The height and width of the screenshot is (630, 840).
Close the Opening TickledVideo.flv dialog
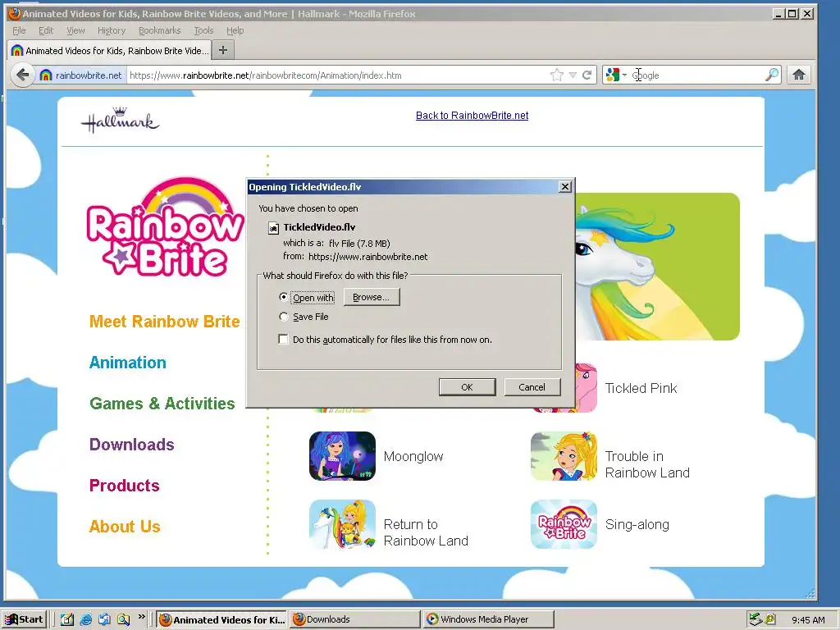564,186
